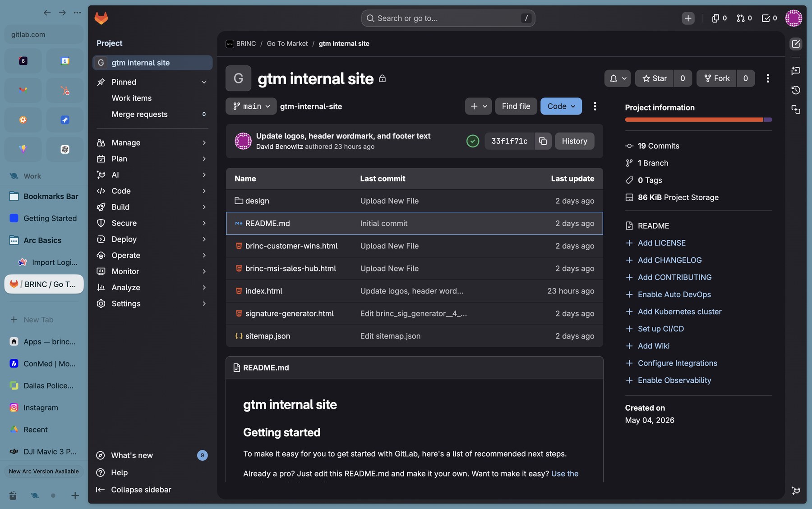Image resolution: width=812 pixels, height=509 pixels.
Task: Click the Add LICENSE link
Action: 661,243
